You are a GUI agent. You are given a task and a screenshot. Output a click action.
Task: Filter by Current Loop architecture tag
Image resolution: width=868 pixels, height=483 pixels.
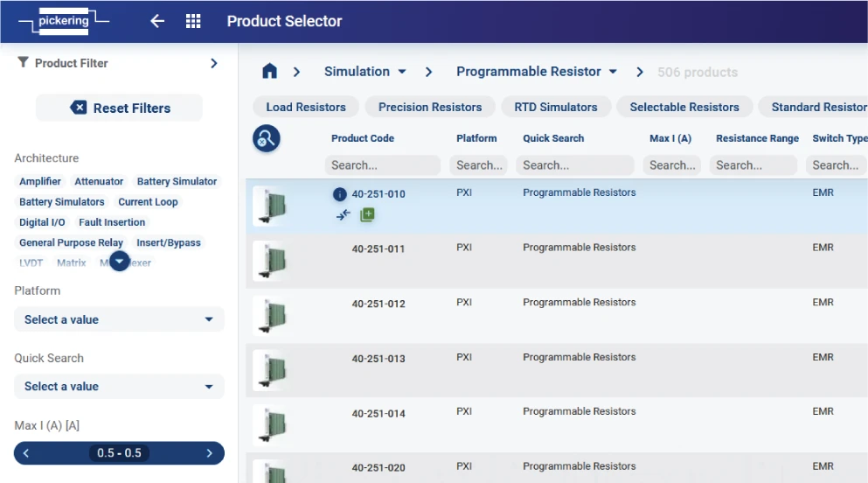click(148, 202)
